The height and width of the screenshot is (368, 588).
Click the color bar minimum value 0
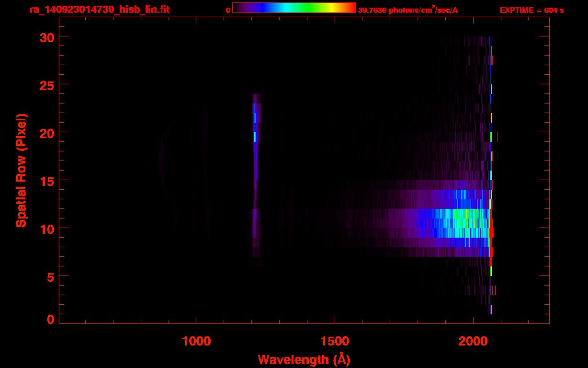[x=228, y=10]
